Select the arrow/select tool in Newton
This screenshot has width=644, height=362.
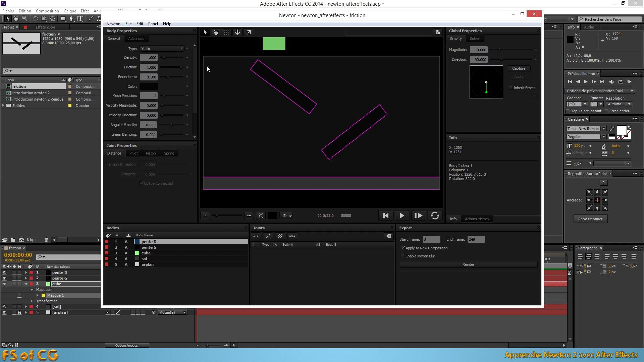coord(205,32)
